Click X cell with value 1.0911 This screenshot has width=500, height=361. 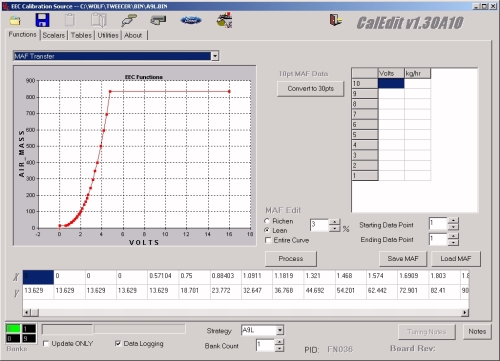[x=257, y=276]
